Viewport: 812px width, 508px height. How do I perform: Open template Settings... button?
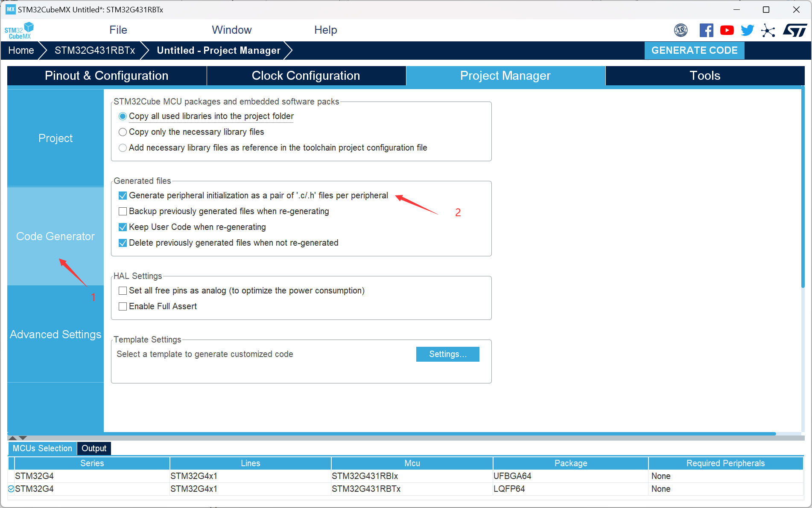click(x=448, y=354)
